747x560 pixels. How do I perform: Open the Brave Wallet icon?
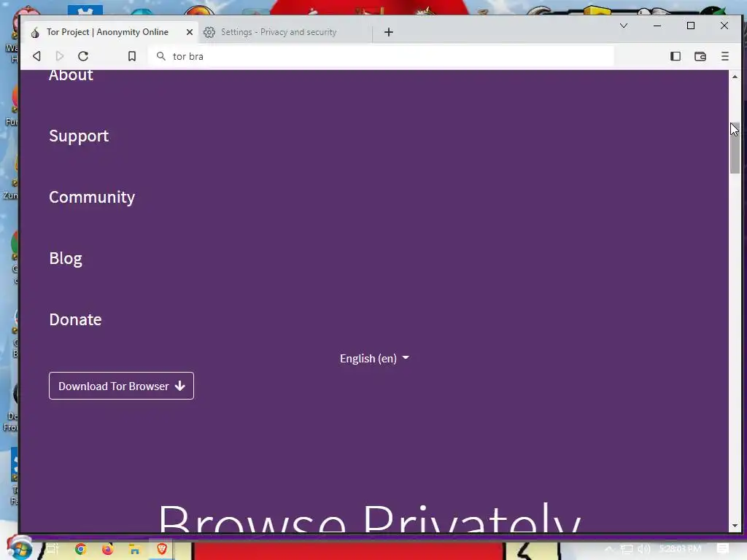click(700, 56)
